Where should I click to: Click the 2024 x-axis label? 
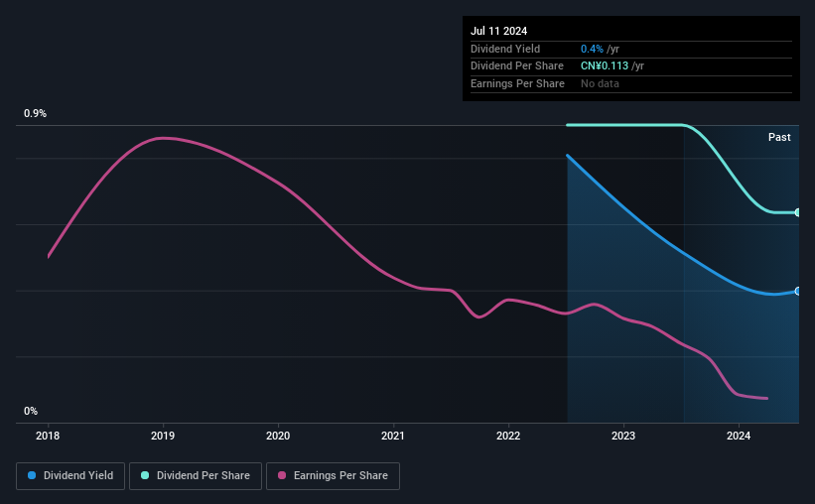pyautogui.click(x=739, y=436)
